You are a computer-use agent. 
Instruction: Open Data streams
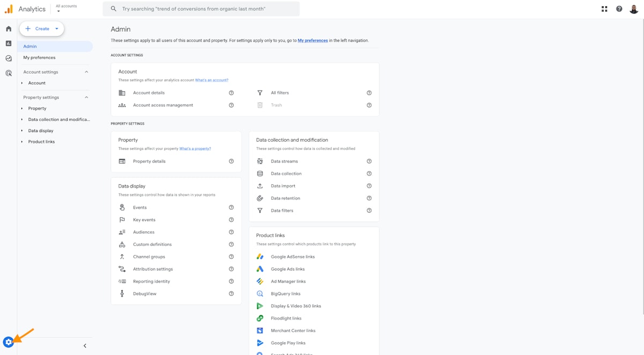(284, 161)
